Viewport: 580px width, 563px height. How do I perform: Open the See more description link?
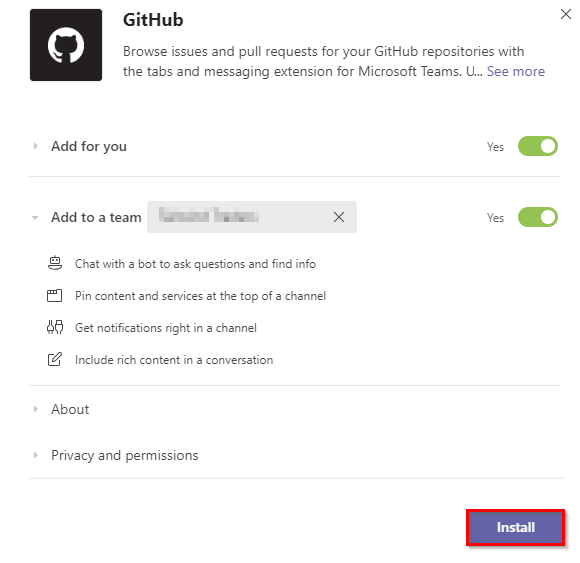point(516,71)
